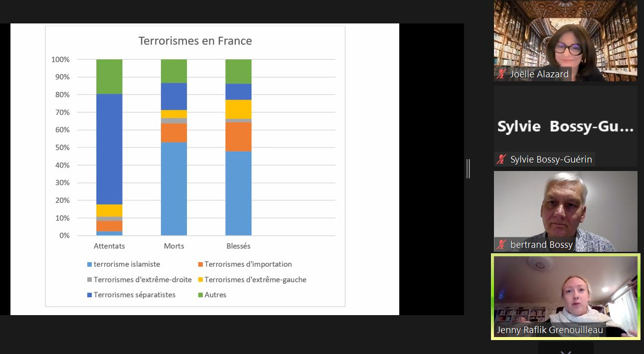
Task: Click muted microphone icon for bertrand Bossy
Action: [x=501, y=245]
